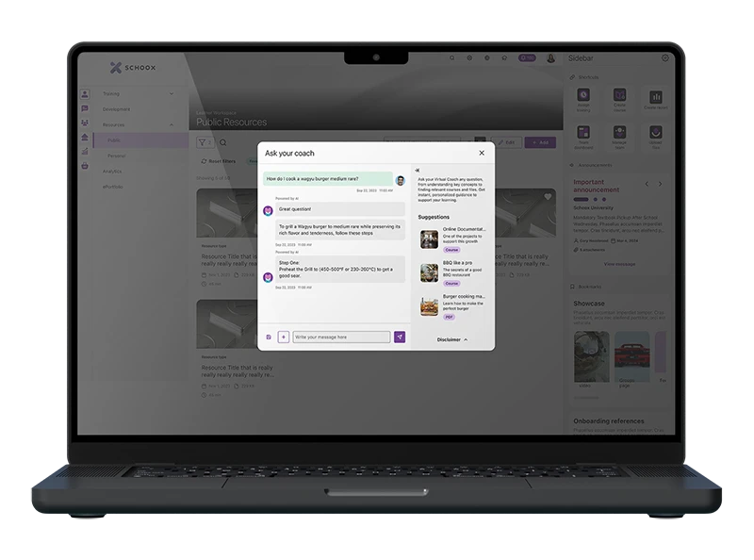Collapse the Resources menu section
This screenshot has height=560, width=754.
171,124
